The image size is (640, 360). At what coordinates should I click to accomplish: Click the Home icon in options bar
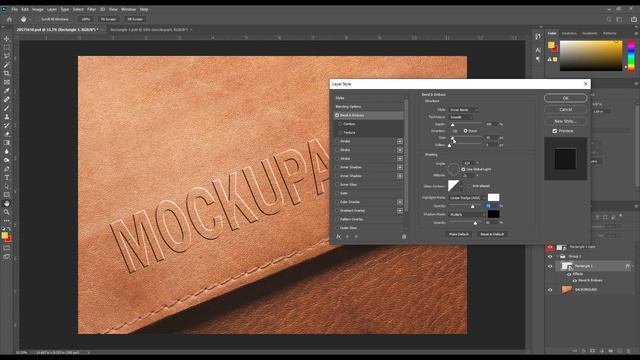(x=9, y=19)
